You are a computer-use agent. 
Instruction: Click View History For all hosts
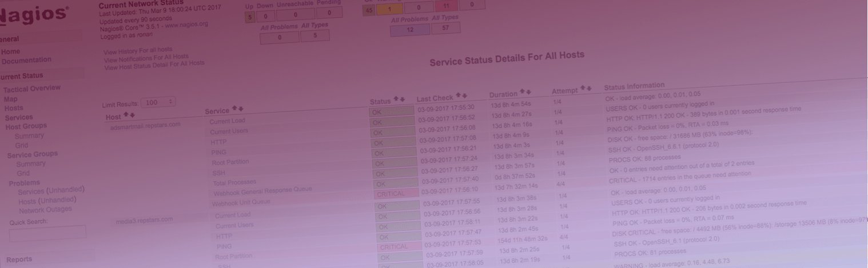coord(138,51)
